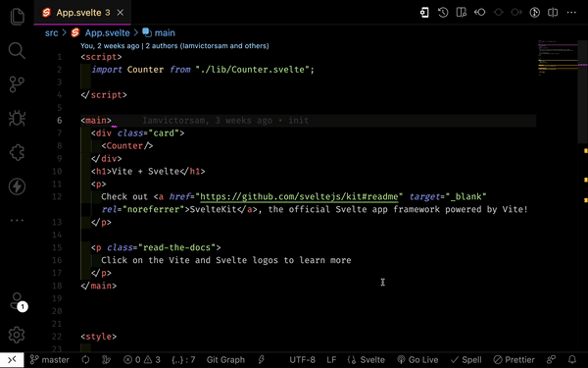The image size is (588, 368).
Task: Synchronize changes icon in status bar
Action: coord(86,360)
